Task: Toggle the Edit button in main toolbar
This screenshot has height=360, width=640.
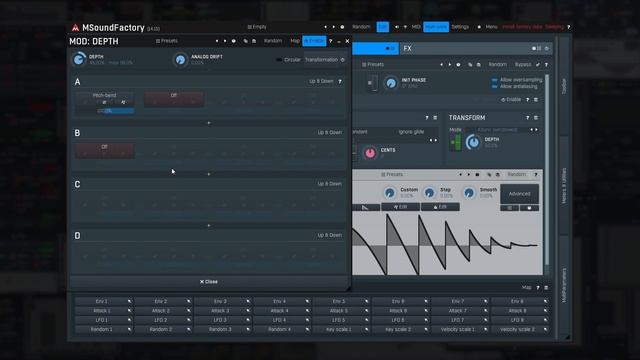Action: [382, 27]
